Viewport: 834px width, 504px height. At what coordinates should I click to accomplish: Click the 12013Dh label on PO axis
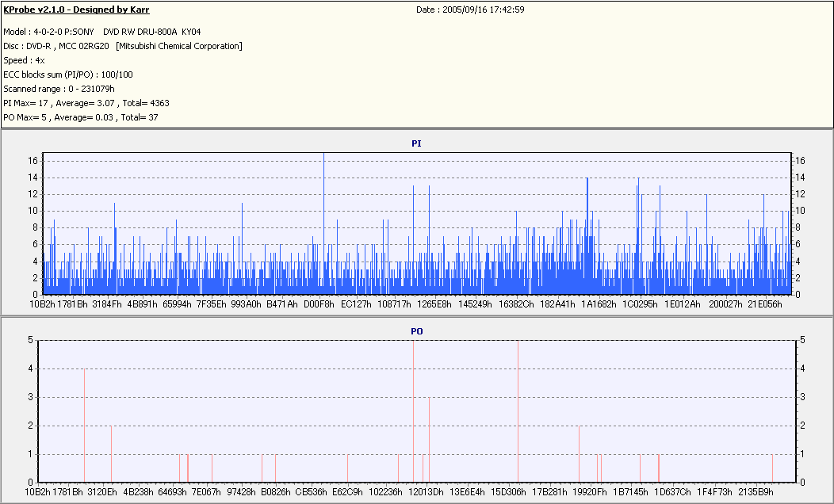pyautogui.click(x=426, y=491)
